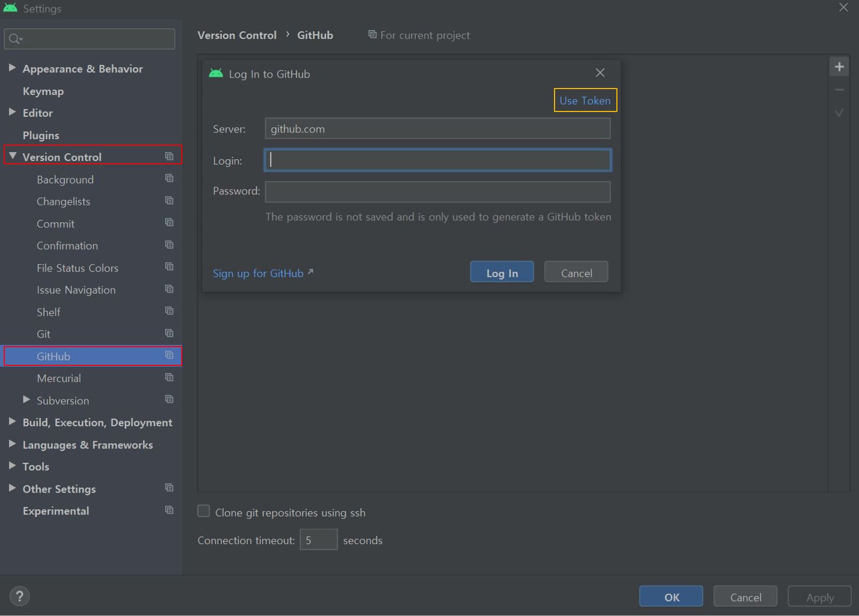This screenshot has height=616, width=859.
Task: Click project-level icon beside Shelf
Action: point(169,311)
